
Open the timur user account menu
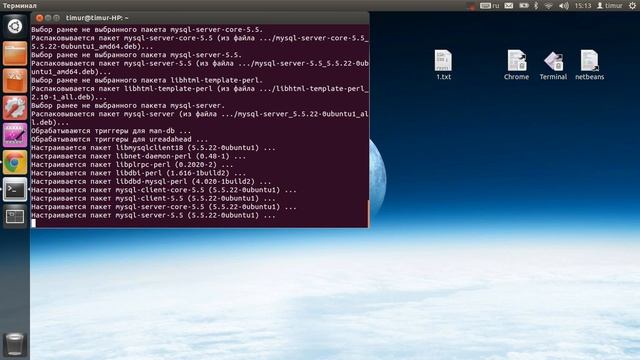(609, 6)
